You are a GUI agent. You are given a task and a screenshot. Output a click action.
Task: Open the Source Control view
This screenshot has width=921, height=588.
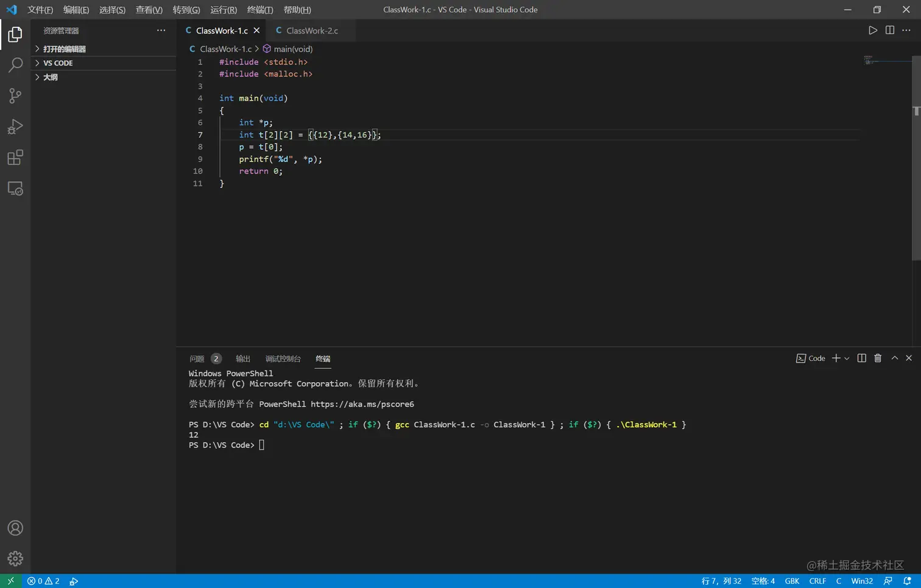coord(15,96)
